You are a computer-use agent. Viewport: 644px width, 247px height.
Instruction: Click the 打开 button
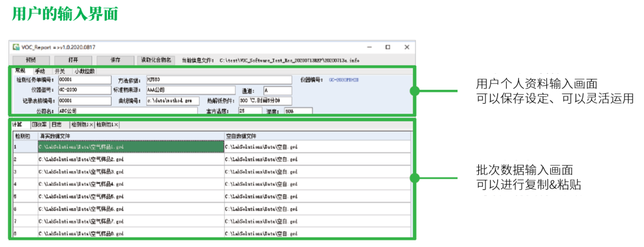click(x=73, y=60)
